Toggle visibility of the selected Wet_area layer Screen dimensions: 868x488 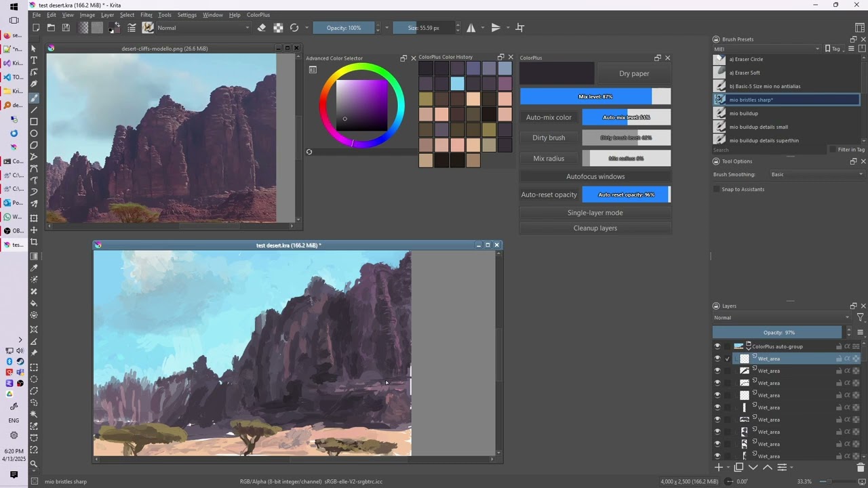pos(717,359)
